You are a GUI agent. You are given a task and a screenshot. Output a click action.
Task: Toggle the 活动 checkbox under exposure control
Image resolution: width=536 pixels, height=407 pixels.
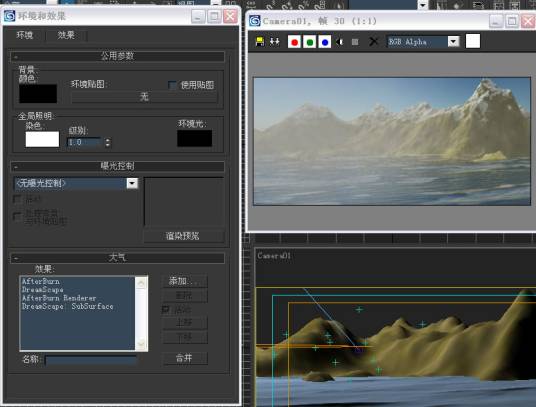pyautogui.click(x=17, y=199)
